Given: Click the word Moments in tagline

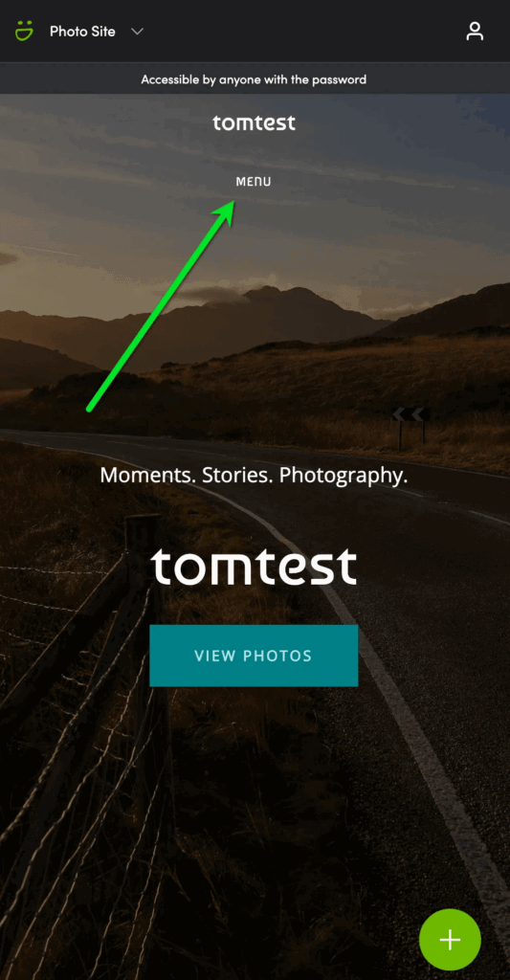Looking at the screenshot, I should (140, 475).
